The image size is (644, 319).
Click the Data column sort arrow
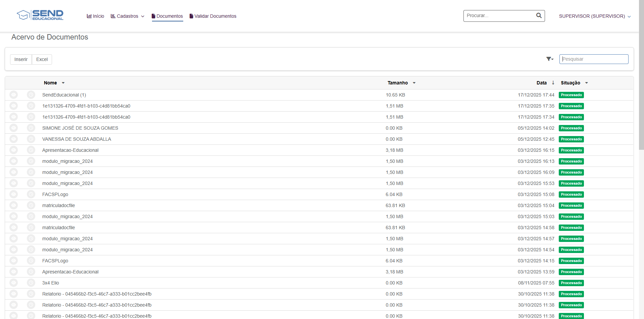553,83
